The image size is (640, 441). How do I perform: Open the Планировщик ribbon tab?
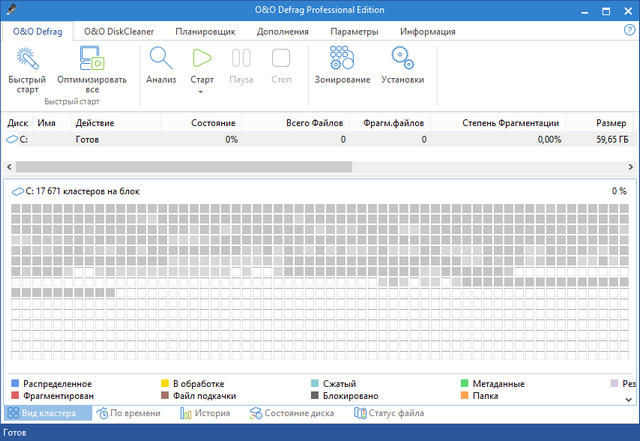coord(204,32)
